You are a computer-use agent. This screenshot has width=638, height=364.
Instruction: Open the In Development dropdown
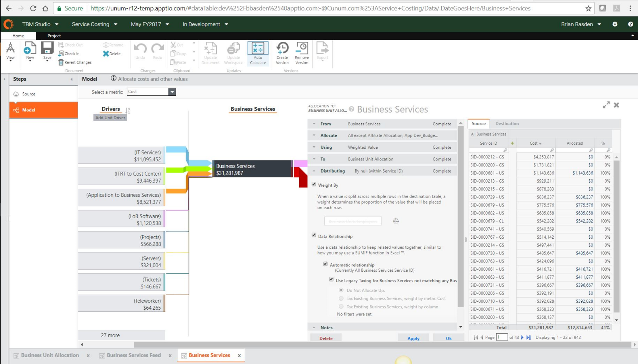[x=205, y=24]
